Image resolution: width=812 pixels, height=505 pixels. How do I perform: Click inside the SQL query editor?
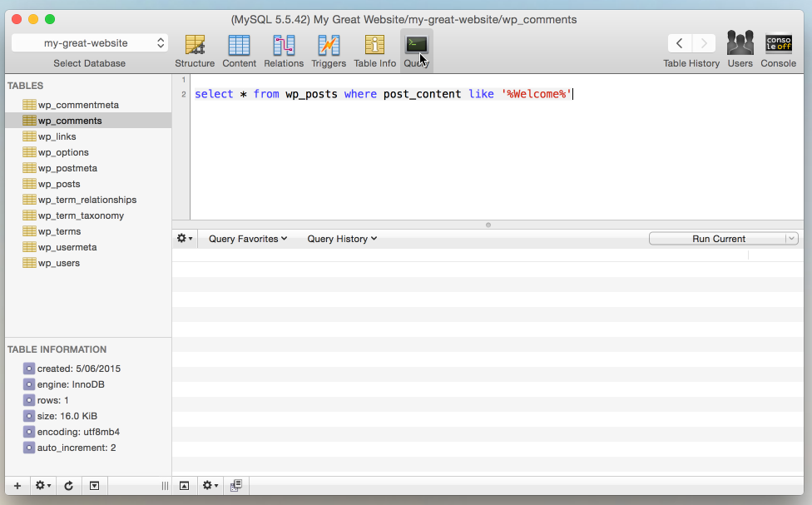[x=491, y=150]
